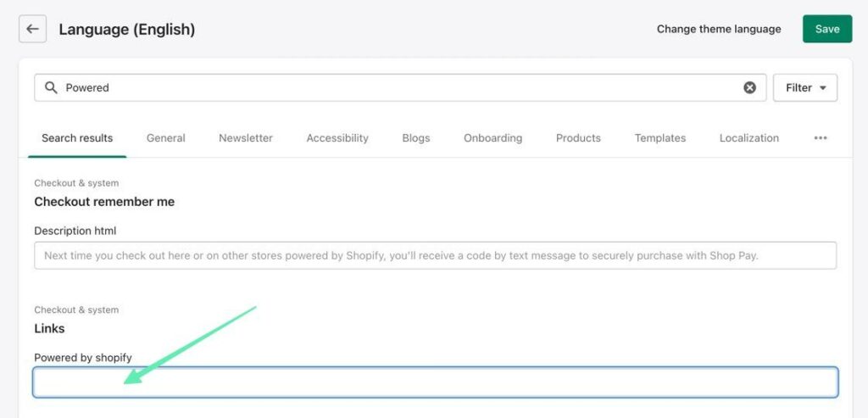Open the General tab
Viewport: 868px width, 418px height.
165,138
